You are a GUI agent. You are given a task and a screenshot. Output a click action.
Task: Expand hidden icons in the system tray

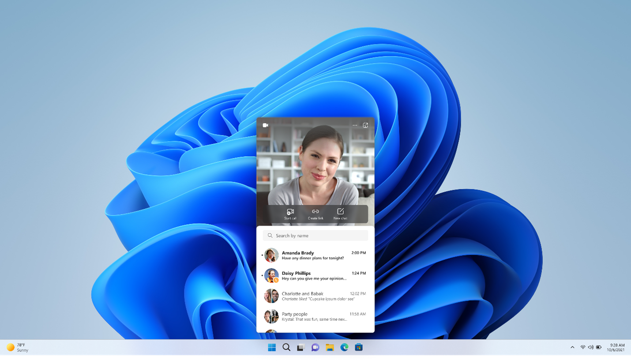pyautogui.click(x=572, y=347)
